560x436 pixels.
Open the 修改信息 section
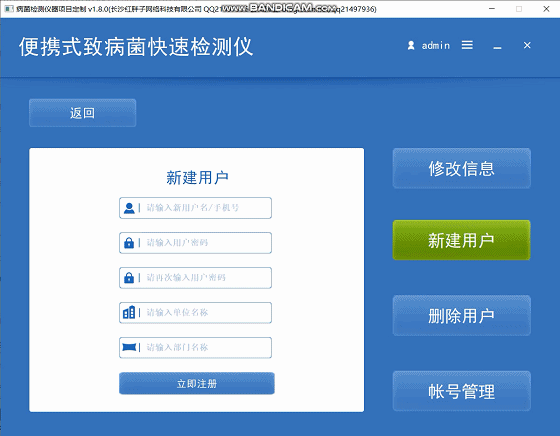[461, 168]
